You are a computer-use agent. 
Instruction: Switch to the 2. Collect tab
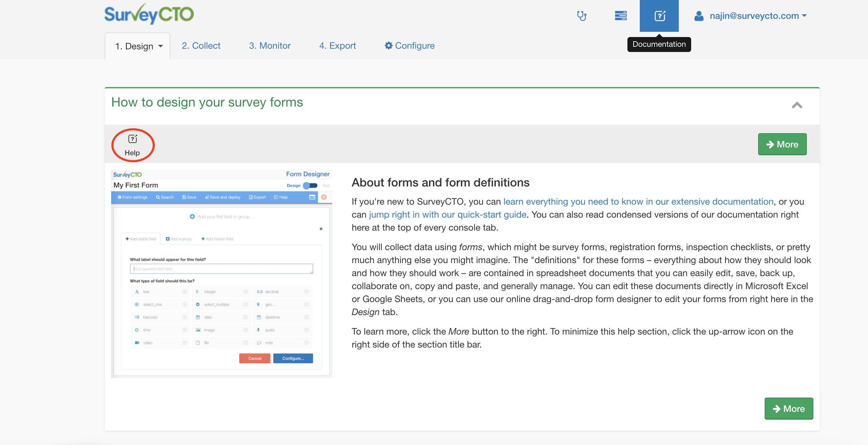click(201, 46)
